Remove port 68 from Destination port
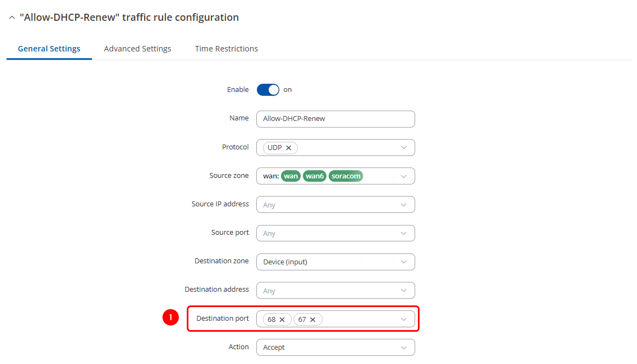 click(282, 320)
